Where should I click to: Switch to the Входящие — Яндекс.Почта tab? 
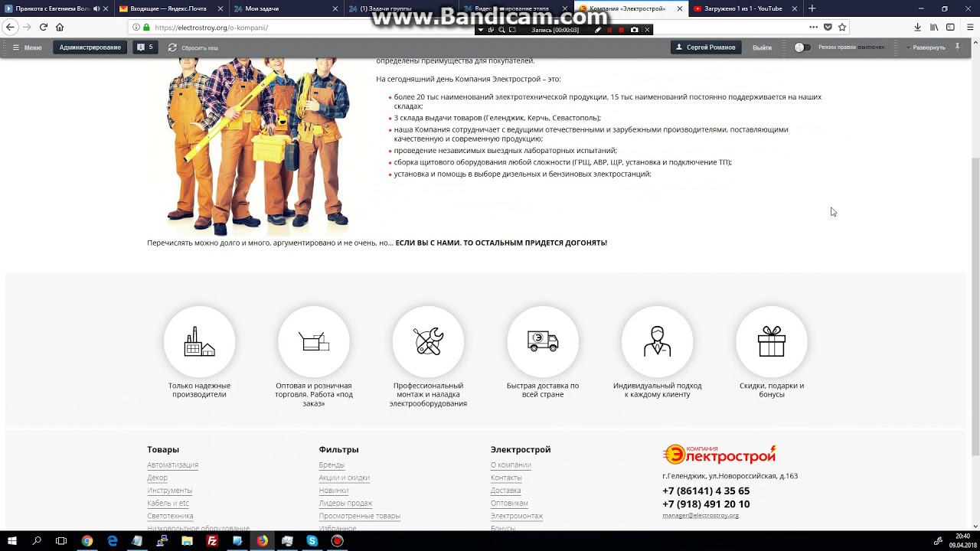click(171, 8)
